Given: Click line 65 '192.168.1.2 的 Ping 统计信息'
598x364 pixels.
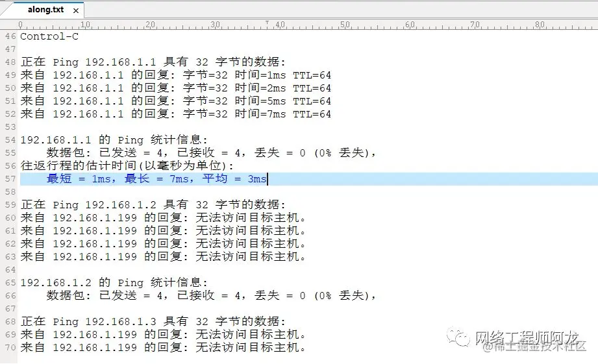Looking at the screenshot, I should (114, 282).
